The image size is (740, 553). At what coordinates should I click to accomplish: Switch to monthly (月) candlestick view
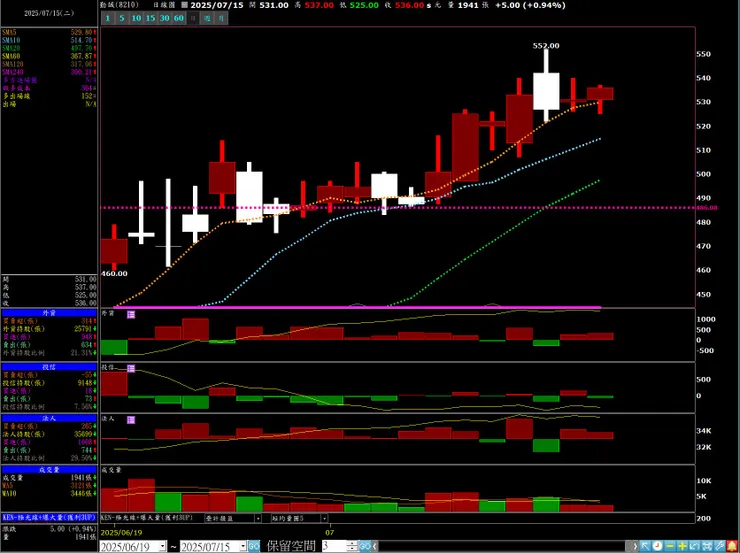pyautogui.click(x=221, y=18)
